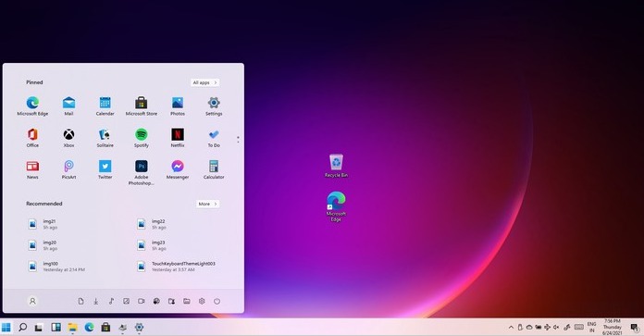The width and height of the screenshot is (644, 336).
Task: Open the pinned Settings app
Action: pyautogui.click(x=214, y=106)
